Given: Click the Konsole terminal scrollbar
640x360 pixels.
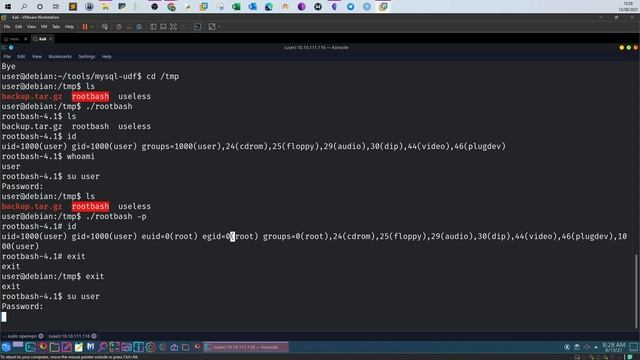Looking at the screenshot, I should (636, 291).
